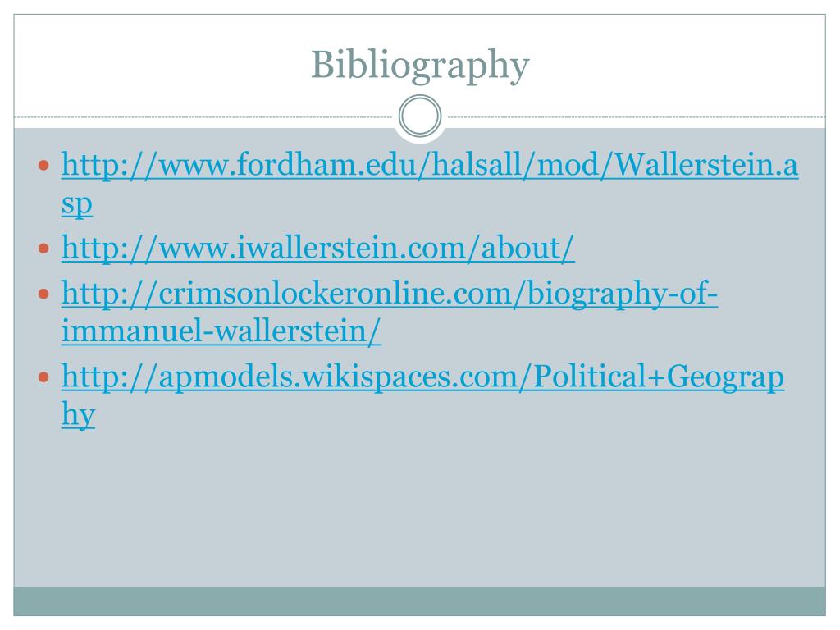Click the bullet beside the fordham.edu link
This screenshot has width=840, height=630.
click(44, 168)
